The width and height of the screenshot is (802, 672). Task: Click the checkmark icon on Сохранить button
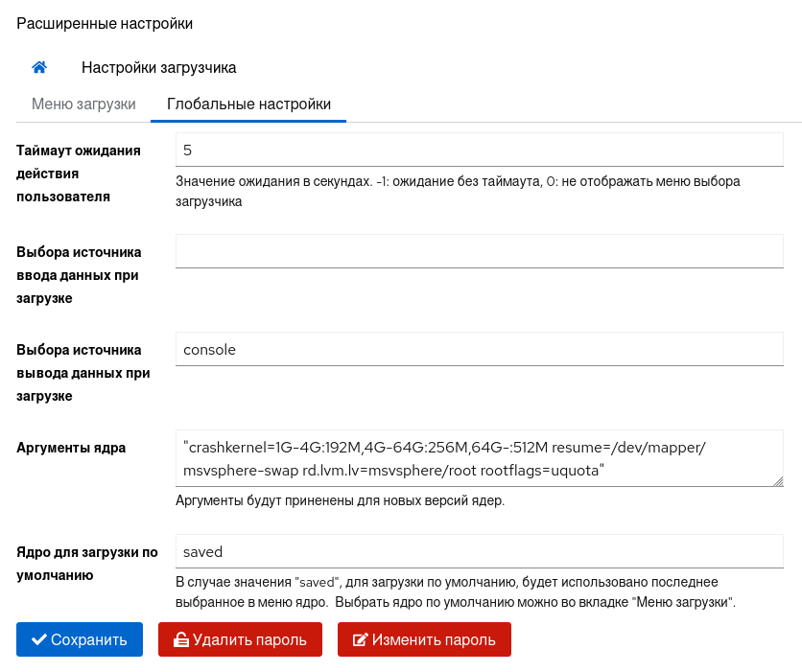[x=38, y=639]
